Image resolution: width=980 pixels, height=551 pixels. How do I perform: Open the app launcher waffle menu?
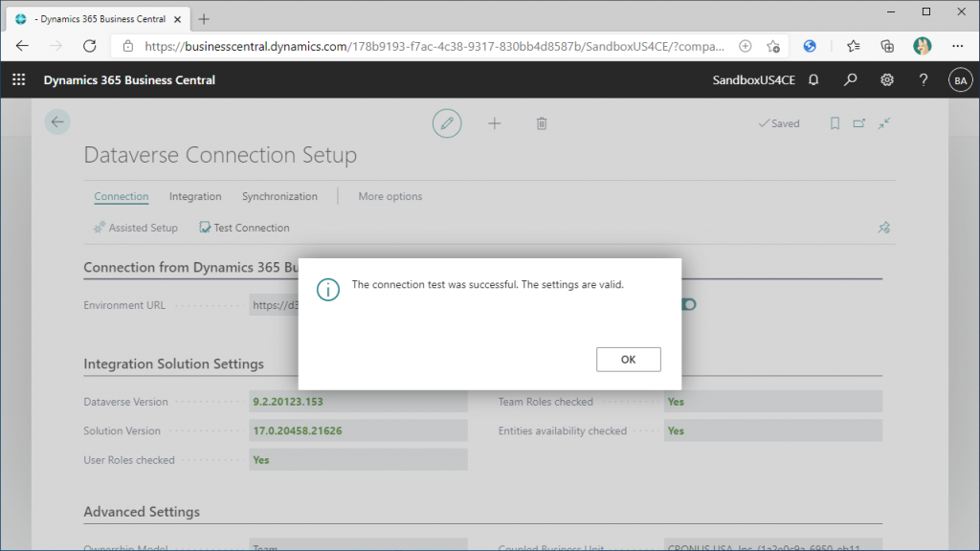[19, 80]
